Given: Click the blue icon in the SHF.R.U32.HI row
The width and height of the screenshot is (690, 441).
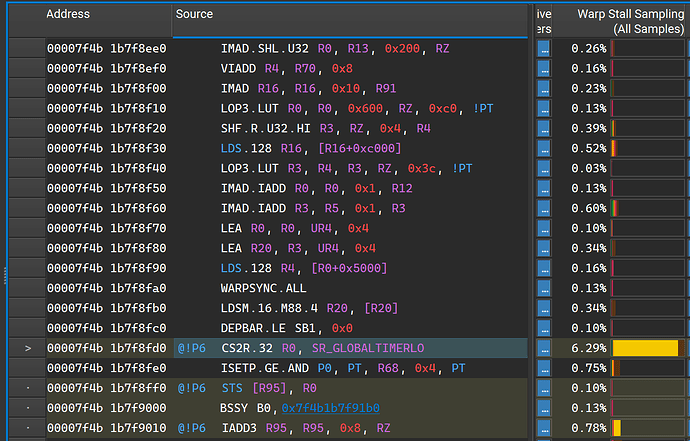Looking at the screenshot, I should 544,128.
